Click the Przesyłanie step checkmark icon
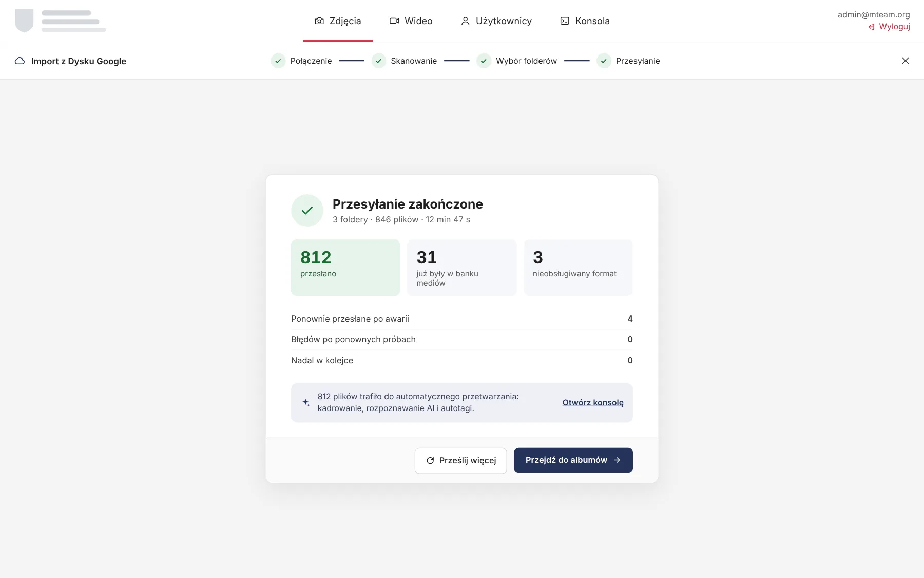The width and height of the screenshot is (924, 578). [604, 61]
